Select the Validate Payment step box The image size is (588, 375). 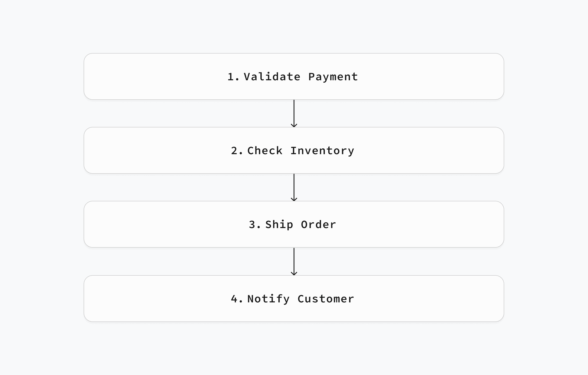[x=294, y=76]
